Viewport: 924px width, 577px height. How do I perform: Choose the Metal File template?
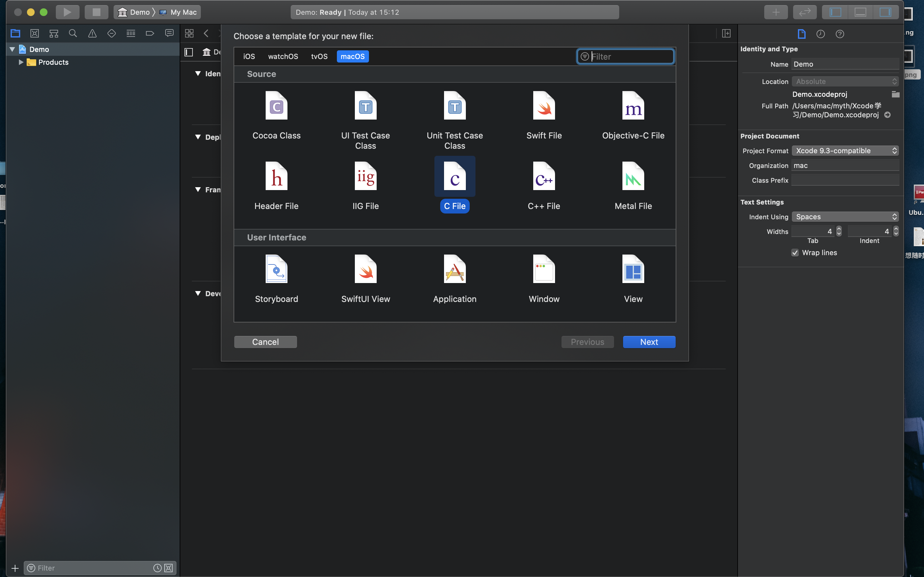(x=633, y=176)
